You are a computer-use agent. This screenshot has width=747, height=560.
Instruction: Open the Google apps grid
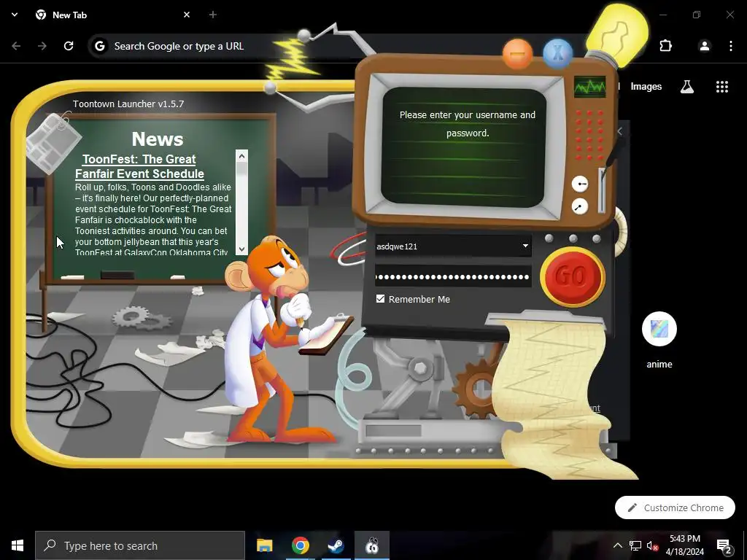[x=721, y=87]
